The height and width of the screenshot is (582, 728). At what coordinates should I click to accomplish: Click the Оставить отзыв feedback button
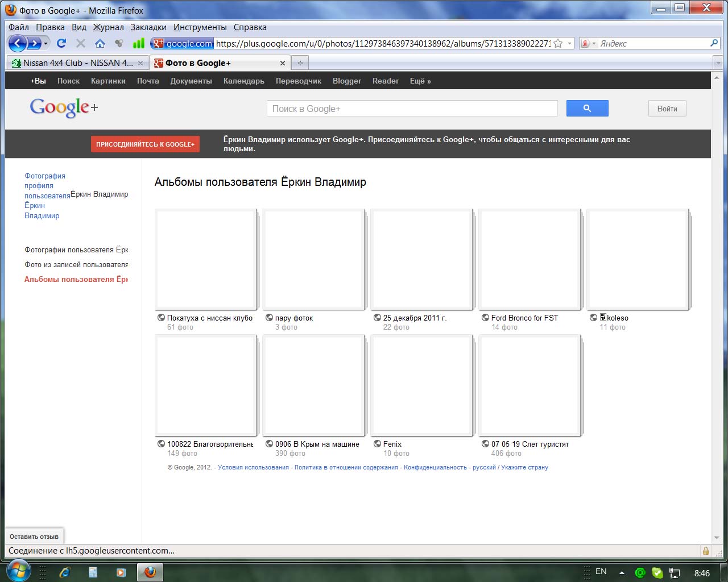(x=34, y=536)
